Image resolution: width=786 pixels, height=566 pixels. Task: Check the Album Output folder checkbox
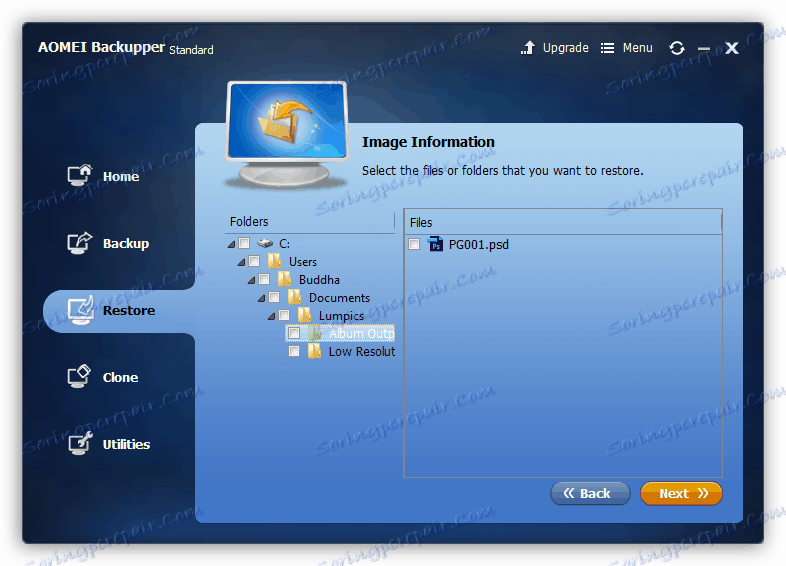pyautogui.click(x=294, y=333)
